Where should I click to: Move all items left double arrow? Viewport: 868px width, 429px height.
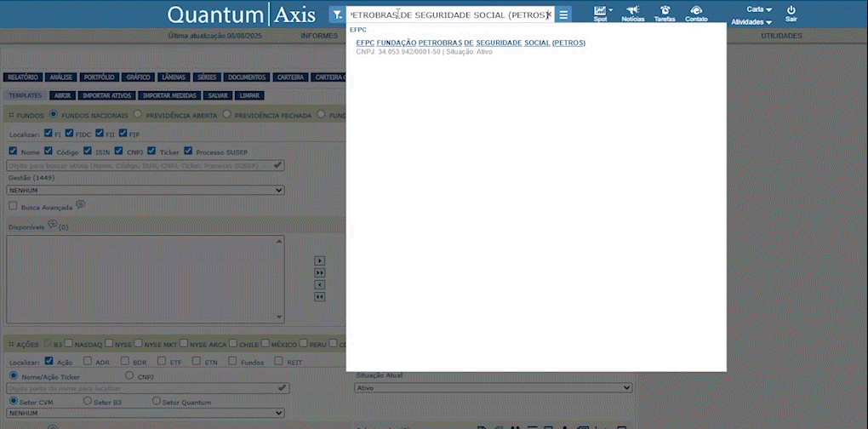[319, 297]
